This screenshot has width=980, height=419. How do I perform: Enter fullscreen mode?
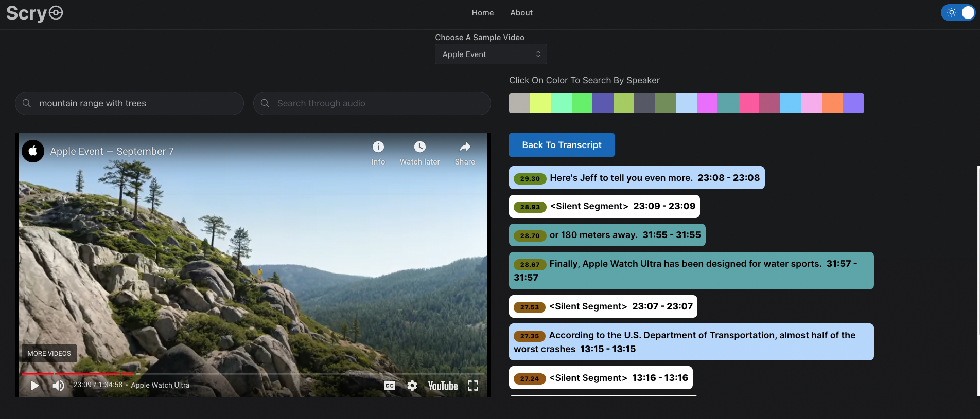click(x=473, y=386)
